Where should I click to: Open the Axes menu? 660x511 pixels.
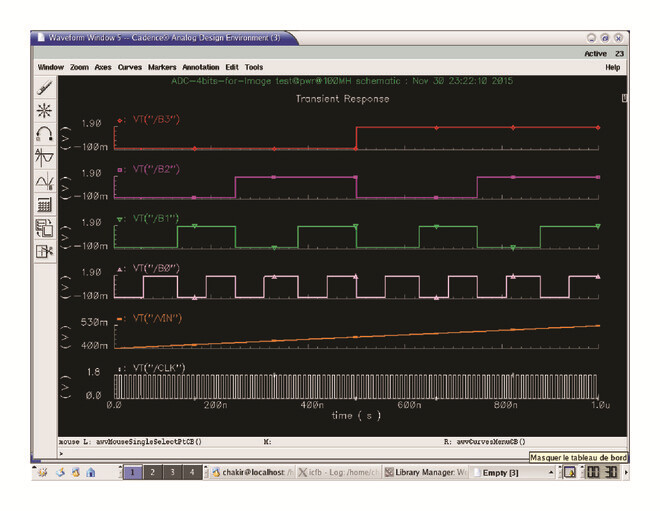tap(103, 67)
